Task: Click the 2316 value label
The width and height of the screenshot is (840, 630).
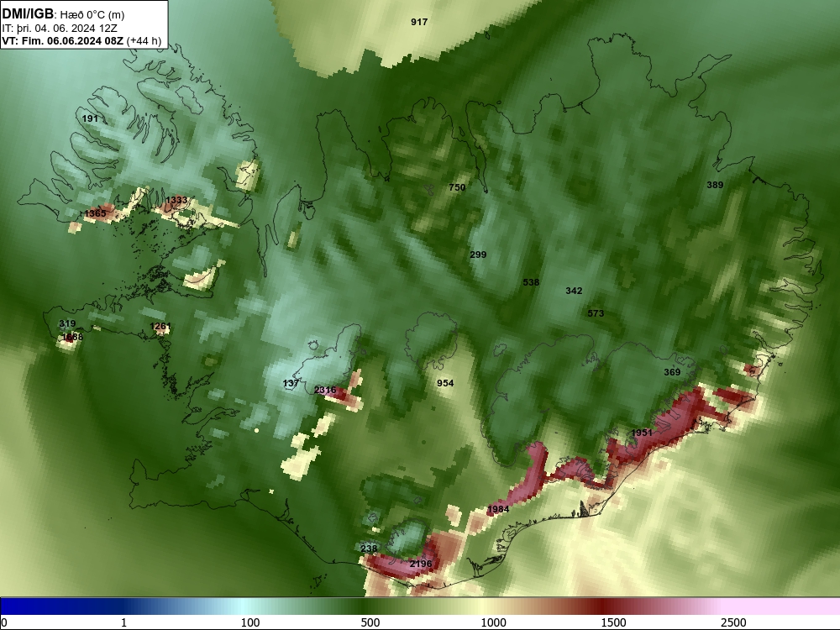Action: [x=325, y=390]
